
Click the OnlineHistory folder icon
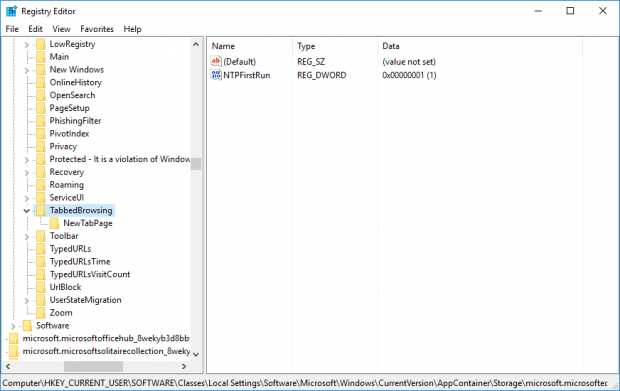41,82
